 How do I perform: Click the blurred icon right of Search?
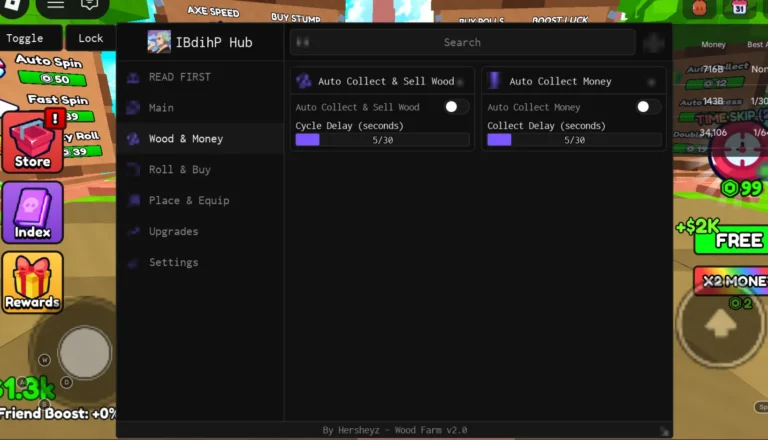653,43
